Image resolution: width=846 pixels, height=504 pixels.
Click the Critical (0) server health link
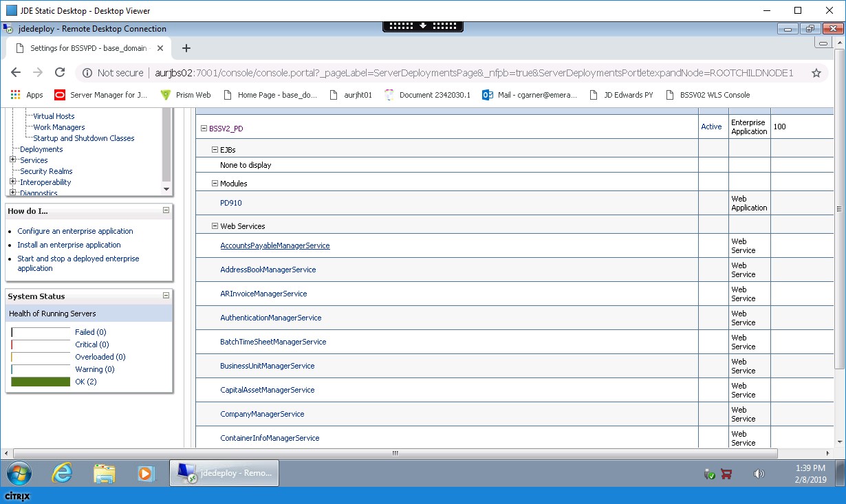91,344
